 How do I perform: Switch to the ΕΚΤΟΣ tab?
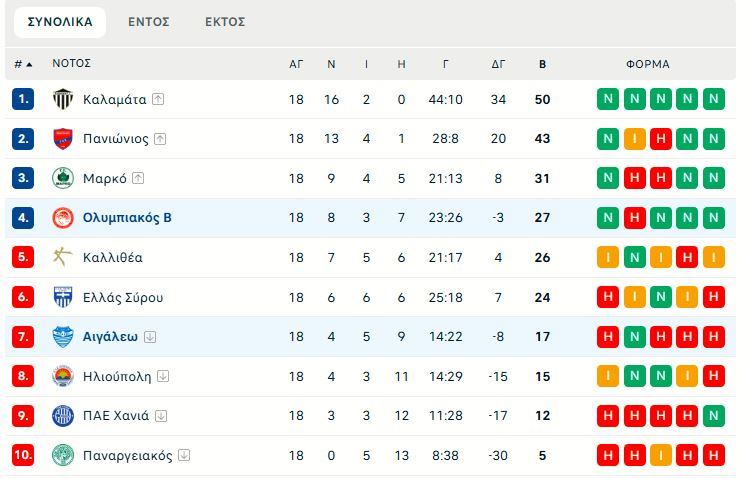point(225,22)
